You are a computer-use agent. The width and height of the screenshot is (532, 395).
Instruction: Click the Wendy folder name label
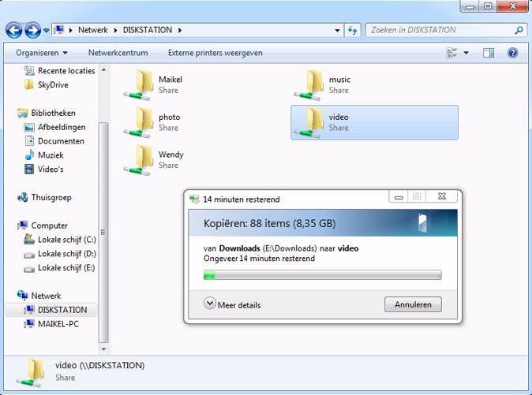(171, 155)
